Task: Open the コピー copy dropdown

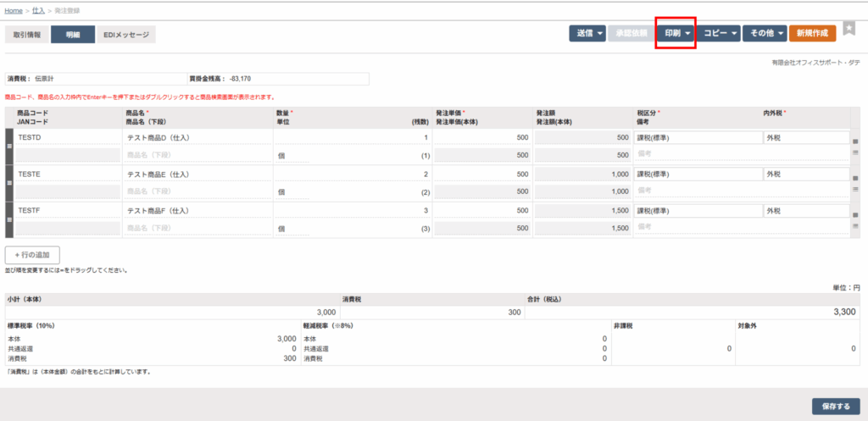Action: [x=720, y=34]
